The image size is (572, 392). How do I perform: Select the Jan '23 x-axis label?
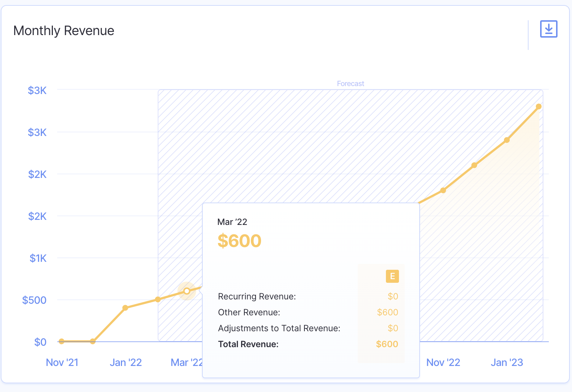point(507,362)
